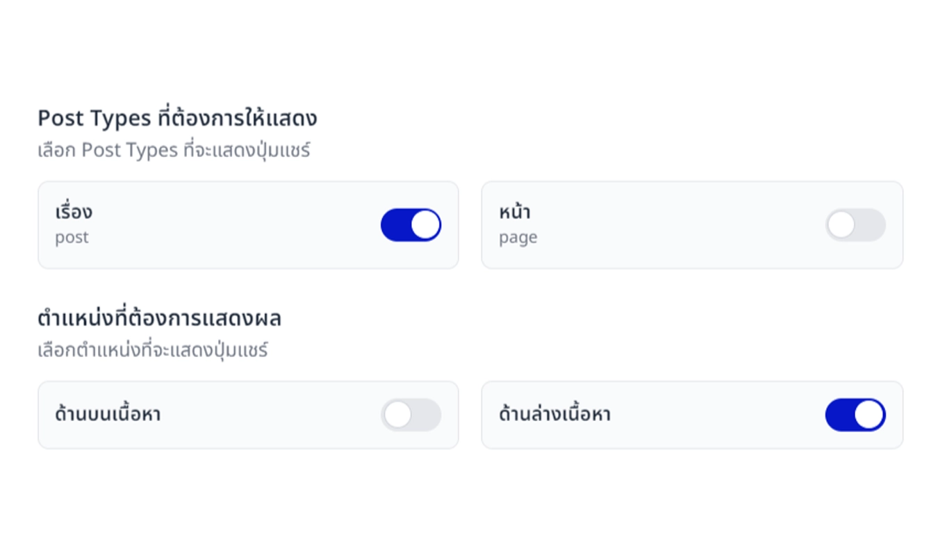Click the ด้านบนเนื้อหา position card

(x=248, y=414)
